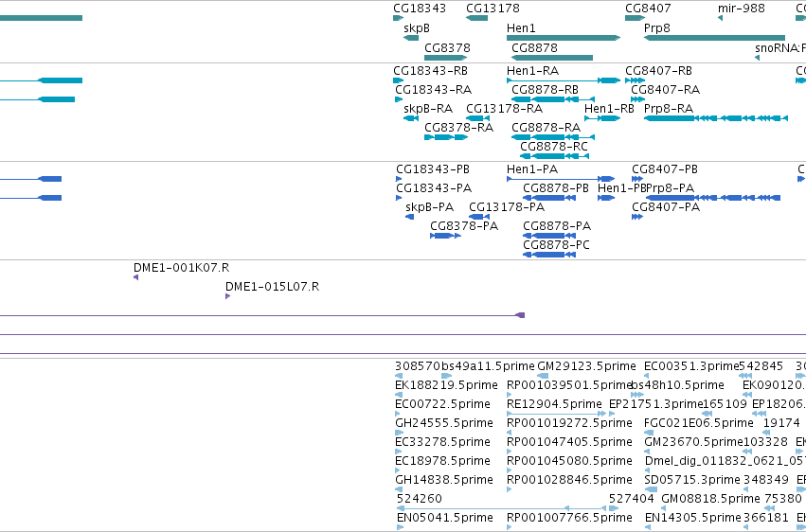Select the EC00722.5prime EST label
Viewport: 806px width, 532px height.
coord(442,404)
